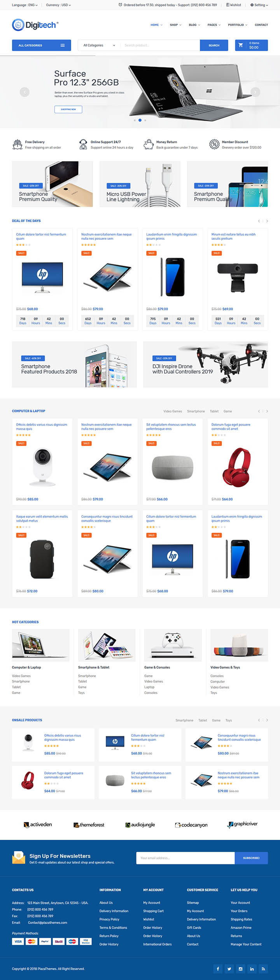Open the Shop menu item
The width and height of the screenshot is (280, 980).
175,25
